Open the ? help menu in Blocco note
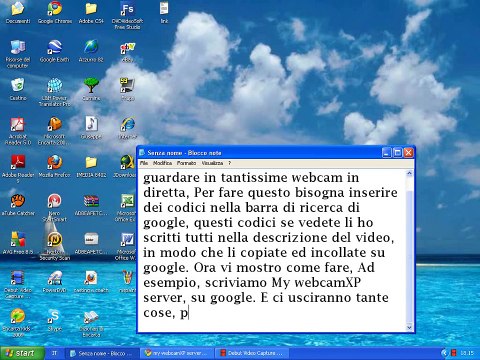The height and width of the screenshot is (360, 480). click(229, 163)
